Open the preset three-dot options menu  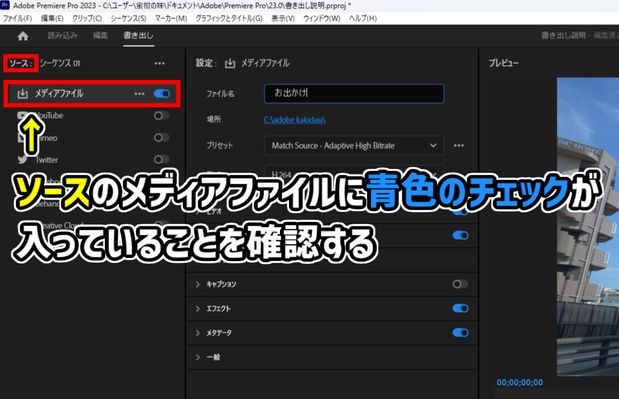point(459,146)
